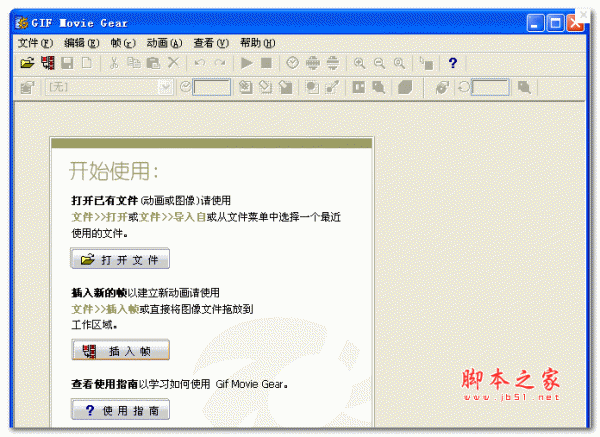
Task: Open the 帧(R) menu
Action: click(x=123, y=43)
